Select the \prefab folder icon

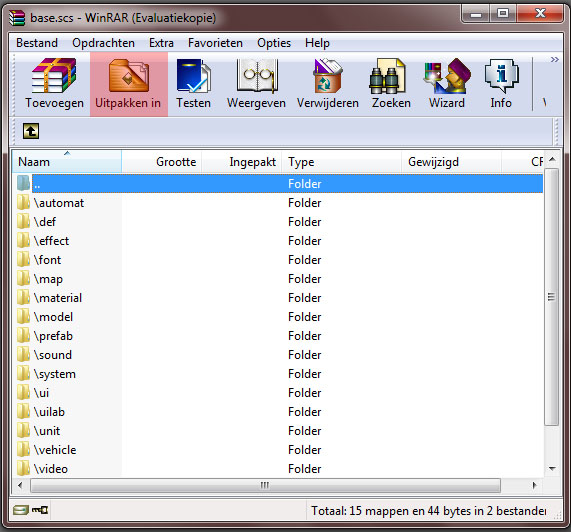(23, 335)
